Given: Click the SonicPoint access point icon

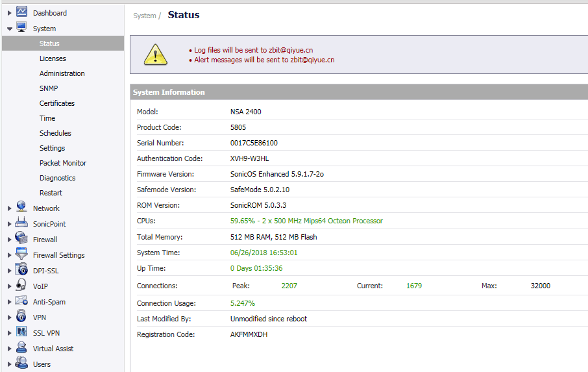Looking at the screenshot, I should 21,223.
